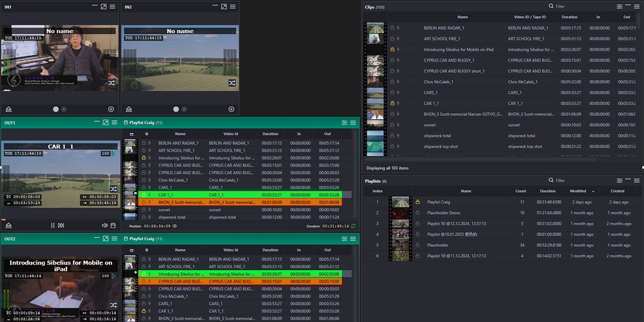Screen dimensions: 644x322
Task: Toggle lock on CAR 1_1 in OUT1 playlist
Action: (x=144, y=195)
